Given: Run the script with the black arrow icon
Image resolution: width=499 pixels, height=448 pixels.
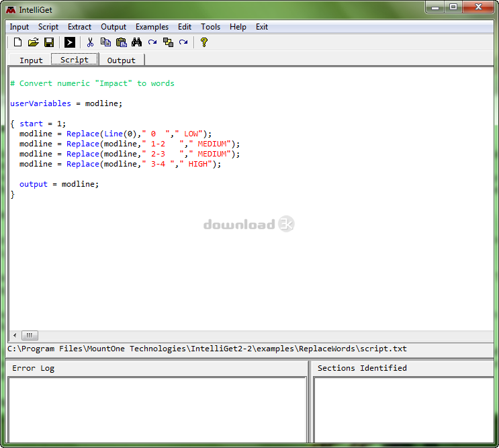Looking at the screenshot, I should tap(70, 42).
